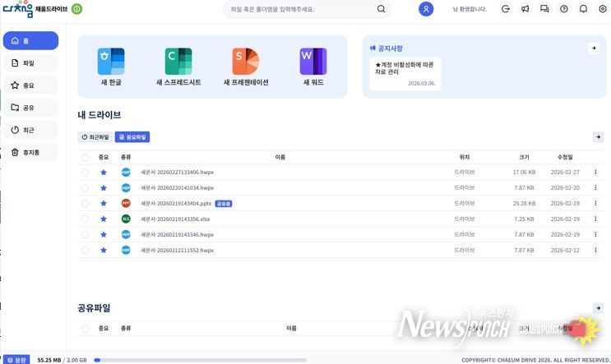
Task: Expand the notices (공지사항) panel arrow
Action: 593,48
